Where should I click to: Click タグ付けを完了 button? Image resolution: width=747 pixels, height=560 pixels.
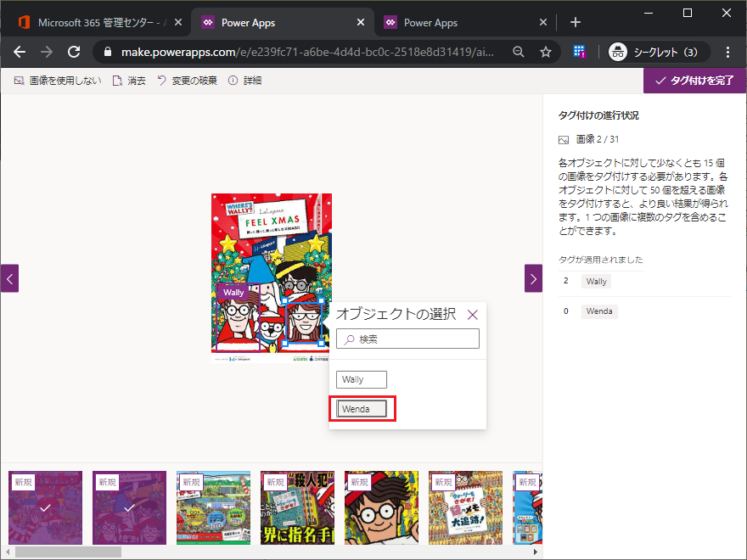tap(694, 81)
